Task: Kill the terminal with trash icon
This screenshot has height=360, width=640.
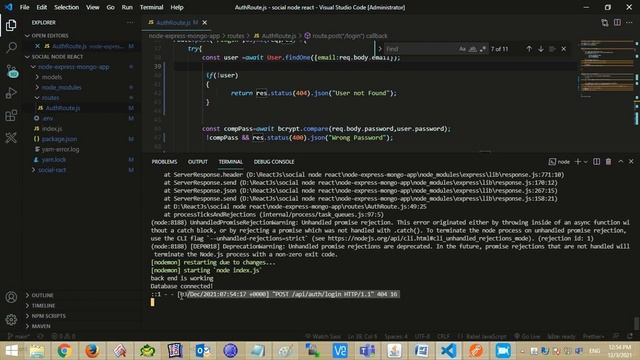Action: click(x=609, y=162)
